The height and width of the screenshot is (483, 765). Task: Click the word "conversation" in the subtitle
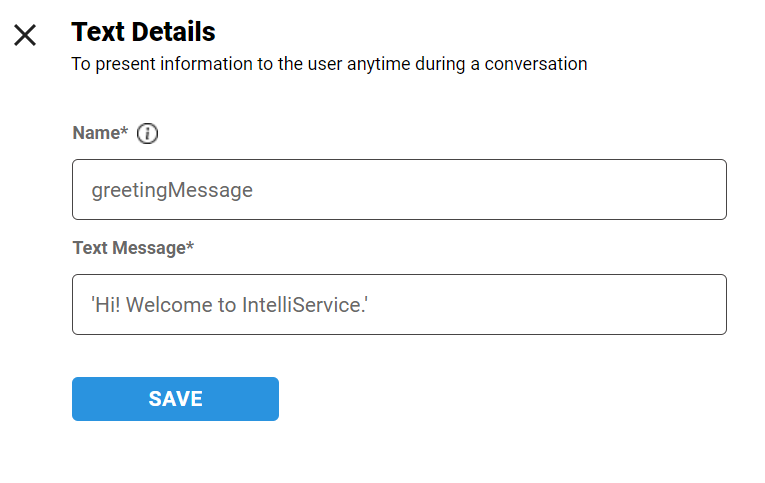[x=541, y=64]
